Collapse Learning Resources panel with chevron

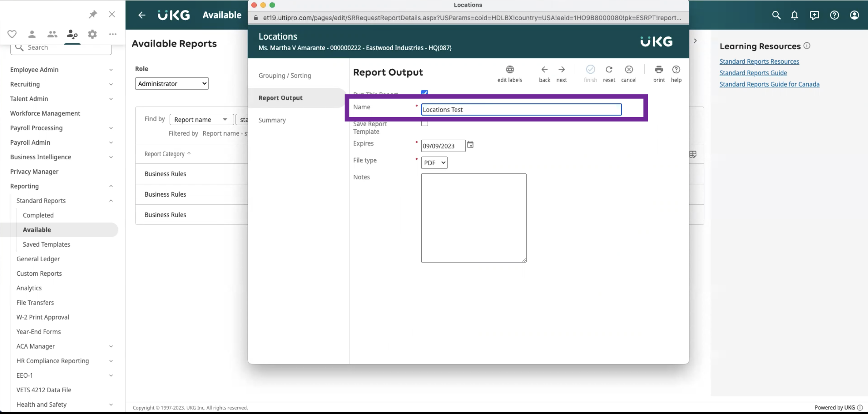pyautogui.click(x=695, y=40)
